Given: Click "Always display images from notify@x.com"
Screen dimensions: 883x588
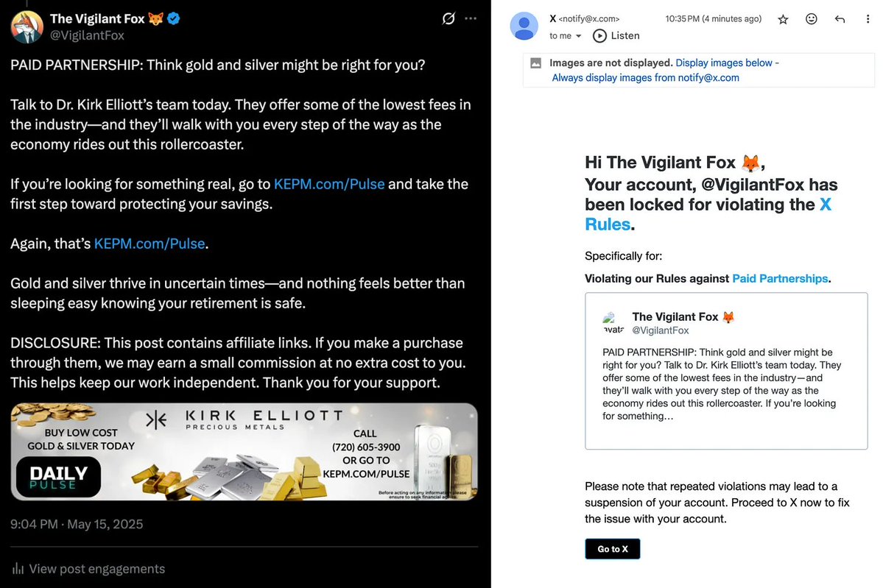Looking at the screenshot, I should coord(645,77).
